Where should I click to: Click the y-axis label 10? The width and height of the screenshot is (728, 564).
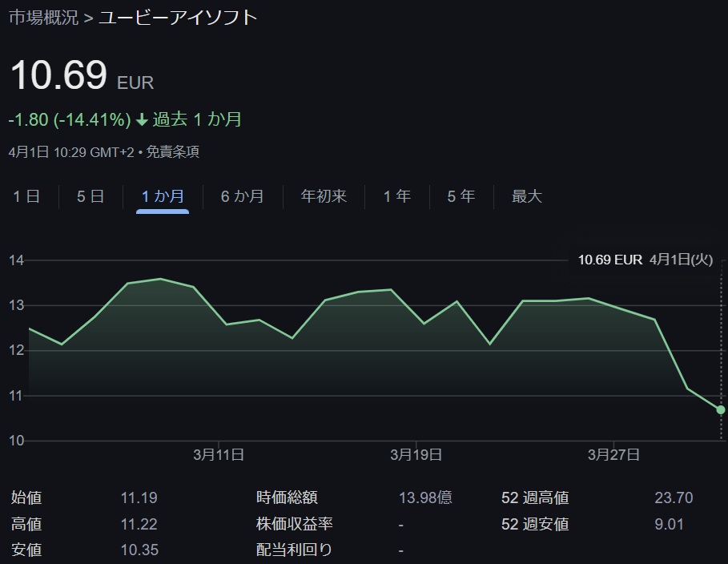click(x=16, y=441)
